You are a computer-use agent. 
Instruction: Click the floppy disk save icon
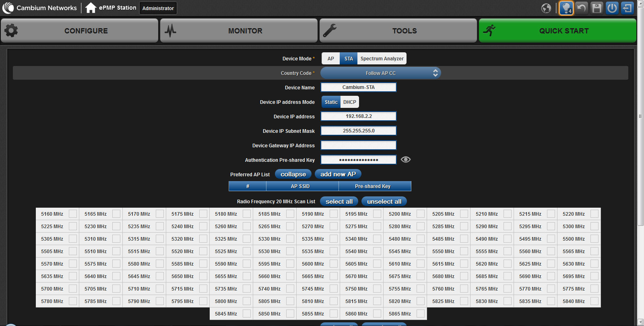coord(597,8)
